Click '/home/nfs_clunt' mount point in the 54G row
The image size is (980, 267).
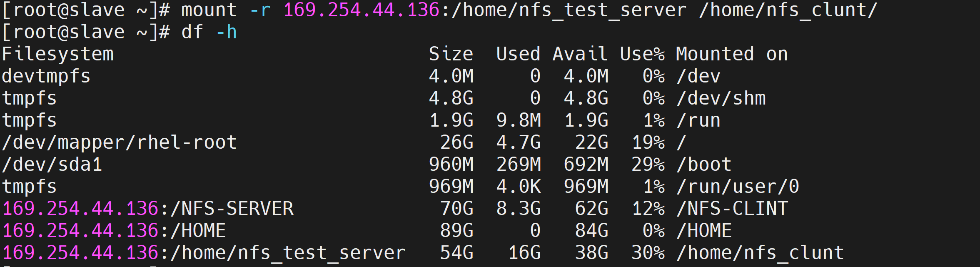click(x=761, y=253)
